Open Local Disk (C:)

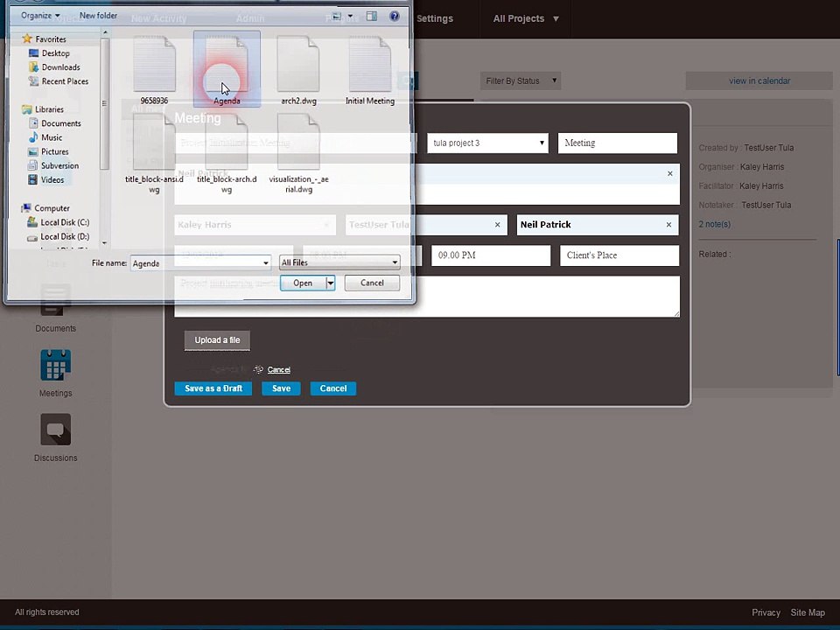click(x=64, y=221)
